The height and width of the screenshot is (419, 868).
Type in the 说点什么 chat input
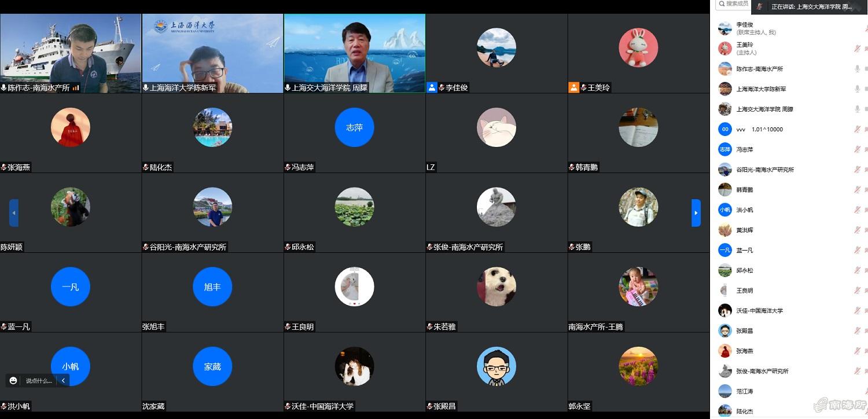pos(39,381)
